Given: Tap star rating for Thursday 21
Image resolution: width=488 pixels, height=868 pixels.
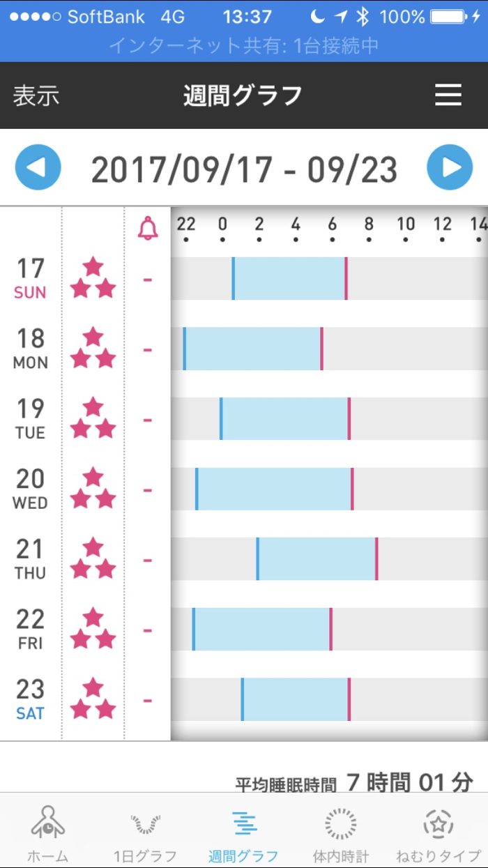Looking at the screenshot, I should coord(93,559).
